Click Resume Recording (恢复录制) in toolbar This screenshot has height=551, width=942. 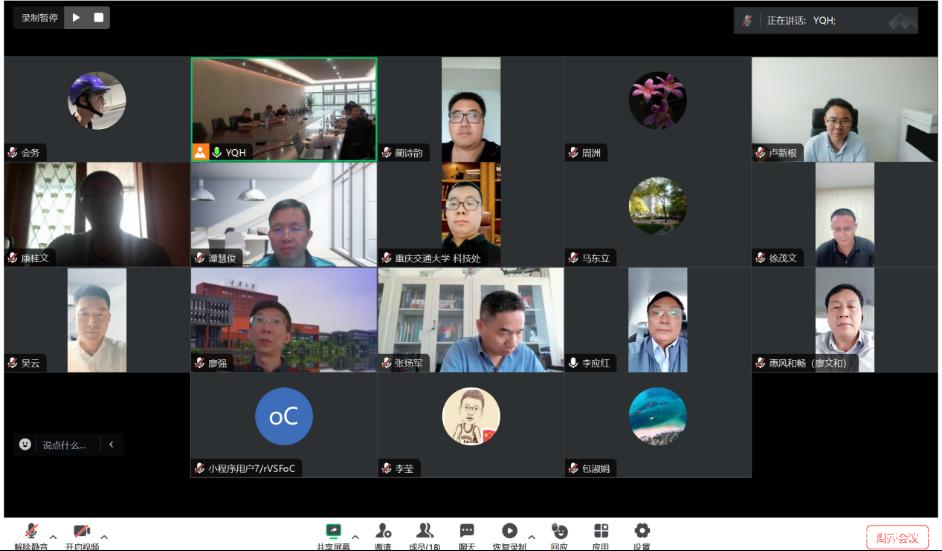tap(510, 532)
